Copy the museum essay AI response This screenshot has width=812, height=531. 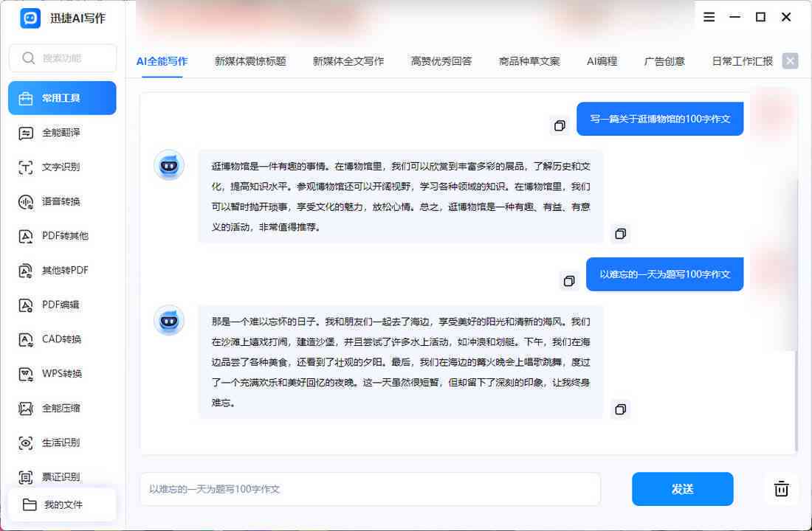tap(620, 234)
